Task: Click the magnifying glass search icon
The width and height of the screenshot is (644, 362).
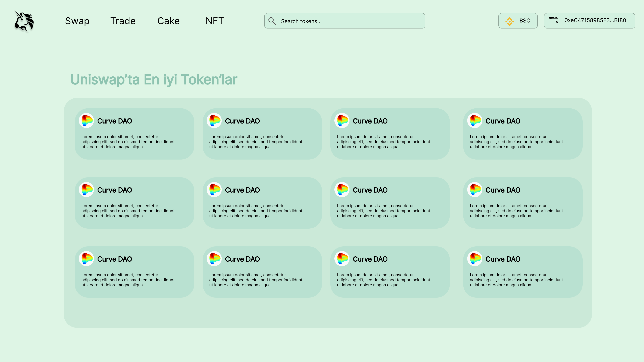Action: point(272,21)
